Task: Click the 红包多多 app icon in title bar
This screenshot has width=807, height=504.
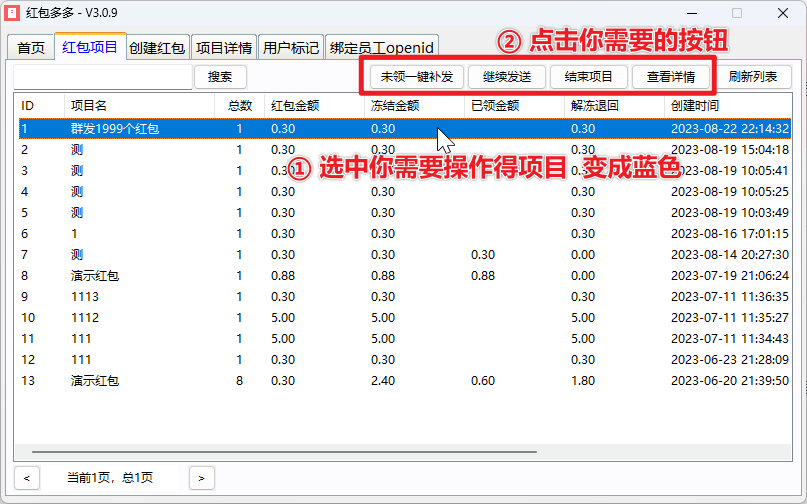Action: (x=12, y=13)
